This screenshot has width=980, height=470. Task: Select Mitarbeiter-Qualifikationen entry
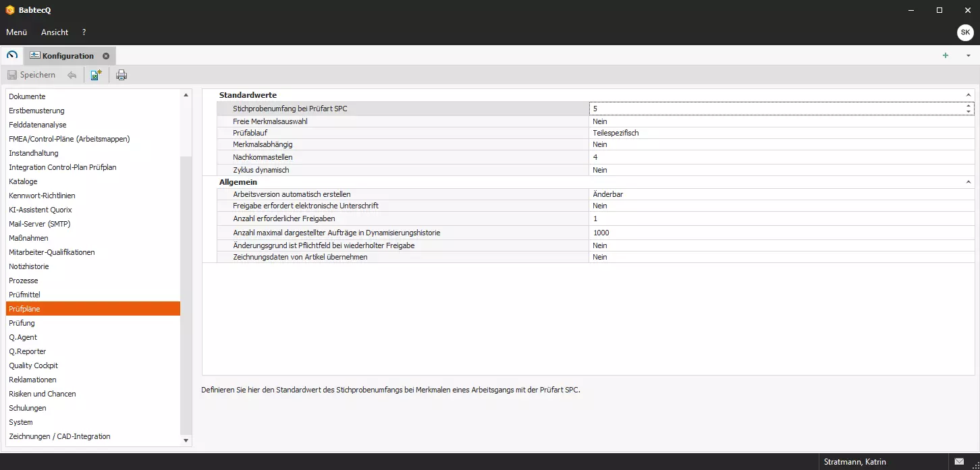(92, 252)
